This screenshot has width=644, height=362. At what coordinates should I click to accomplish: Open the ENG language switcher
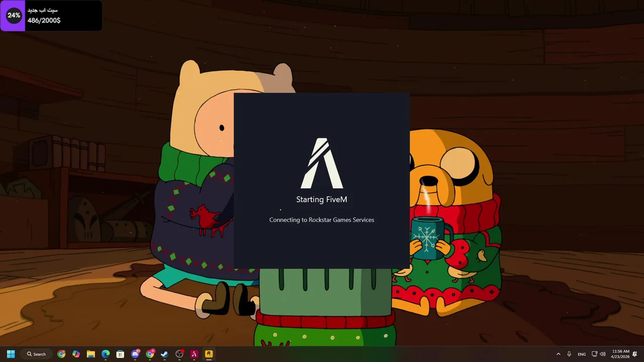click(x=582, y=354)
